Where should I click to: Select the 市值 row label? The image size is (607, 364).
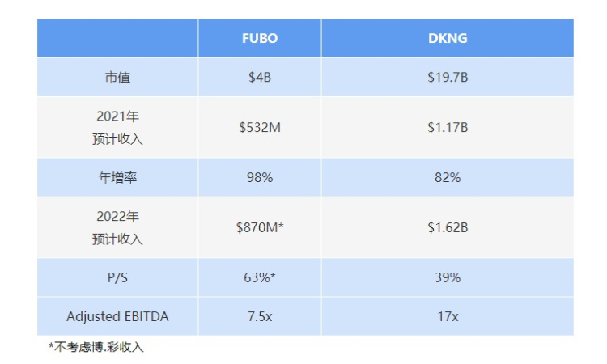(x=117, y=78)
